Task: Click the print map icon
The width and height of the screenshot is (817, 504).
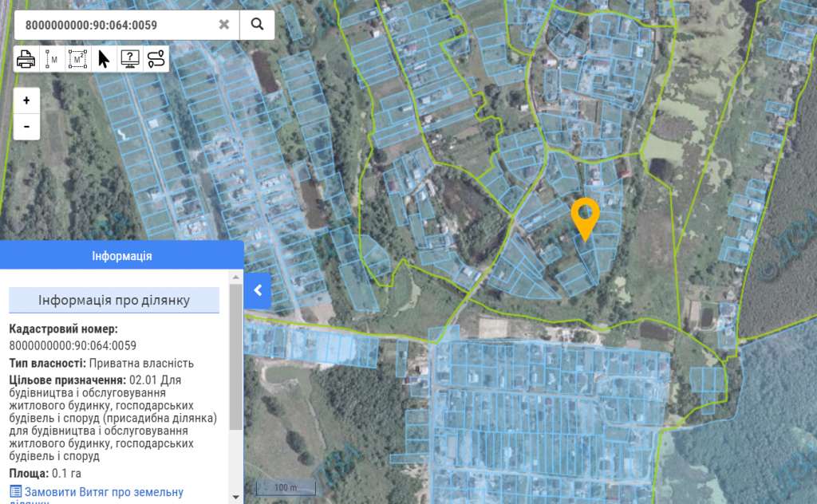Action: point(26,59)
